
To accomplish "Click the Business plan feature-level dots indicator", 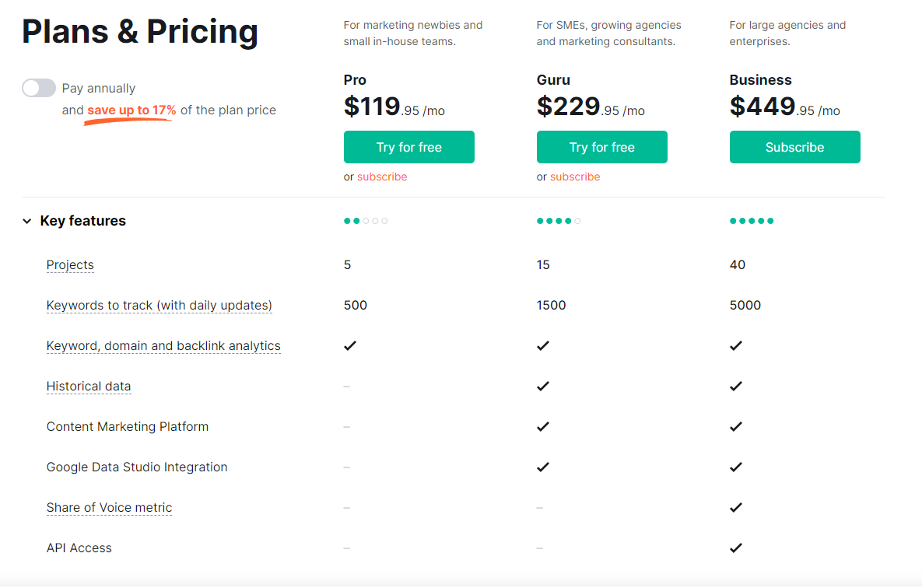I will coord(752,221).
